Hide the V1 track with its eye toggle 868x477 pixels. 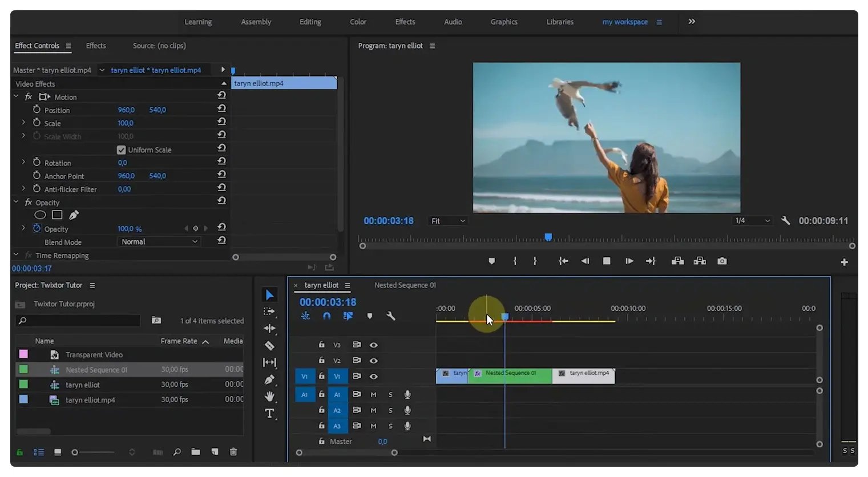click(x=374, y=376)
